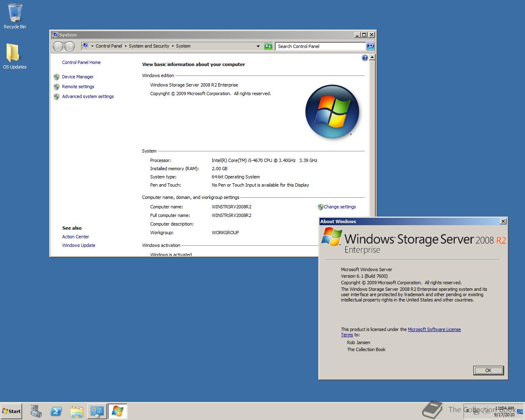
Task: Expand the System and Security breadcrumb arrow
Action: click(173, 46)
